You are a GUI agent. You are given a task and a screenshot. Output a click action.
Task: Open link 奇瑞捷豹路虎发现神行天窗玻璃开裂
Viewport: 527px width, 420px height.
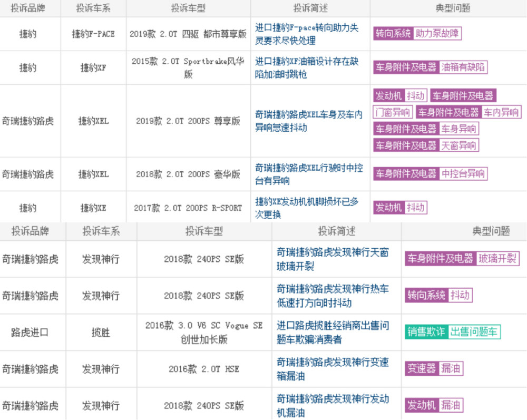click(333, 259)
